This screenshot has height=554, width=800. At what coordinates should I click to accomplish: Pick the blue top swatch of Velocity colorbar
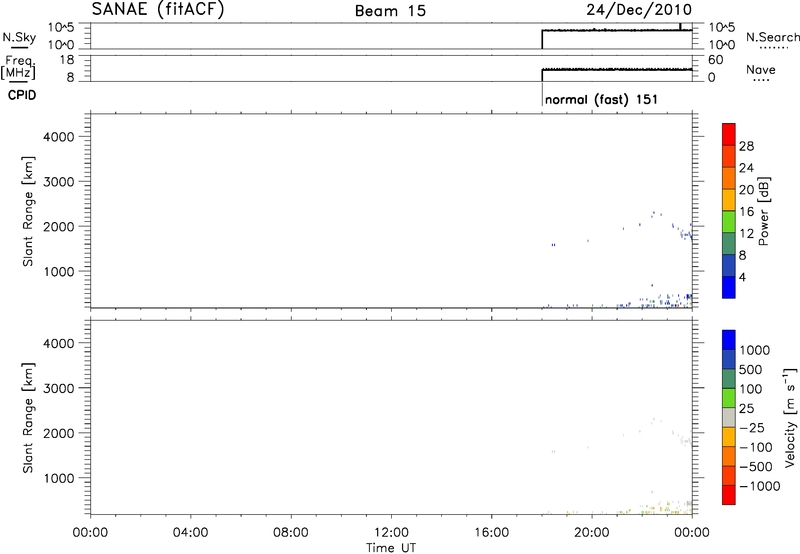click(729, 340)
